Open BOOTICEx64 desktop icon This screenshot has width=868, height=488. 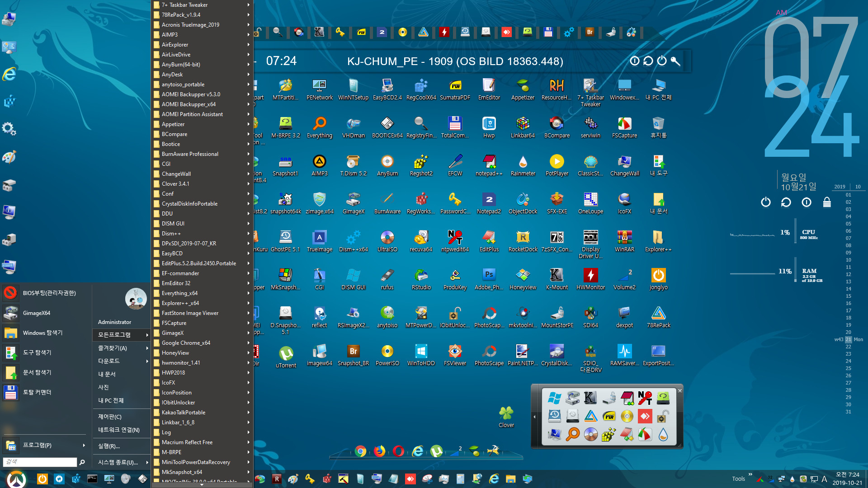click(387, 127)
